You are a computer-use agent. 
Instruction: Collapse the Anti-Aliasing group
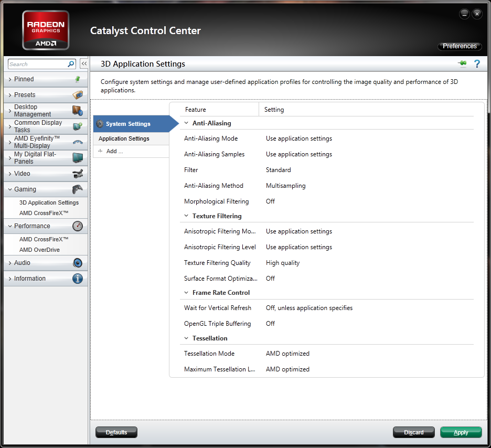click(186, 123)
